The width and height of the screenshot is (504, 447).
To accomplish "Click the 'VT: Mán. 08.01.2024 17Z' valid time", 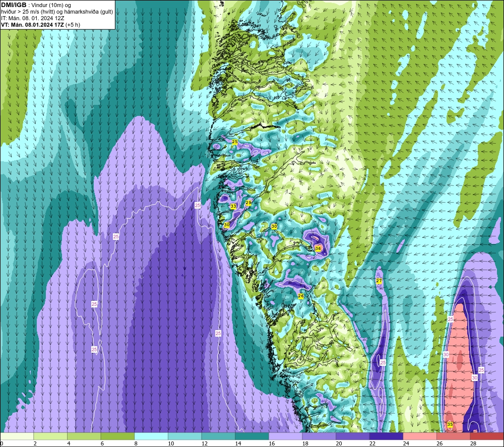I will [32, 25].
